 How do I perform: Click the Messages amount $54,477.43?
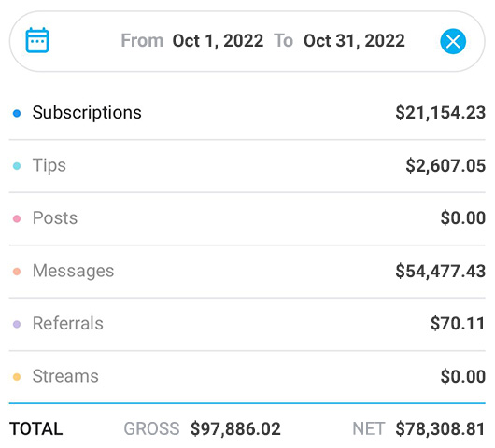[x=441, y=271]
